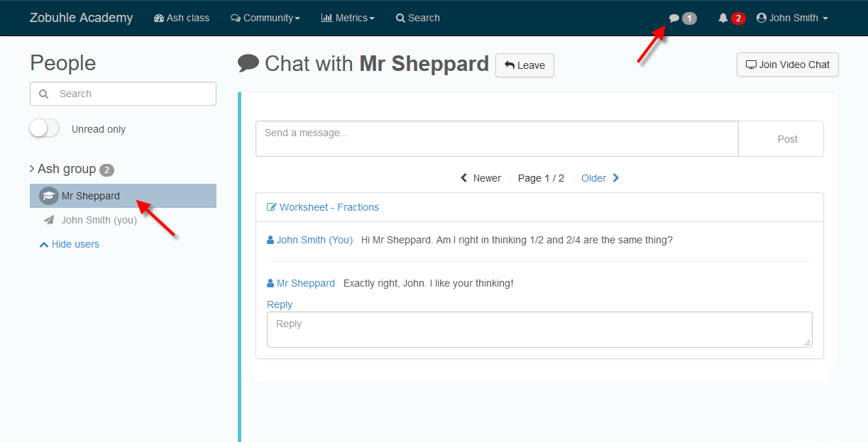Click the People search field

point(123,94)
